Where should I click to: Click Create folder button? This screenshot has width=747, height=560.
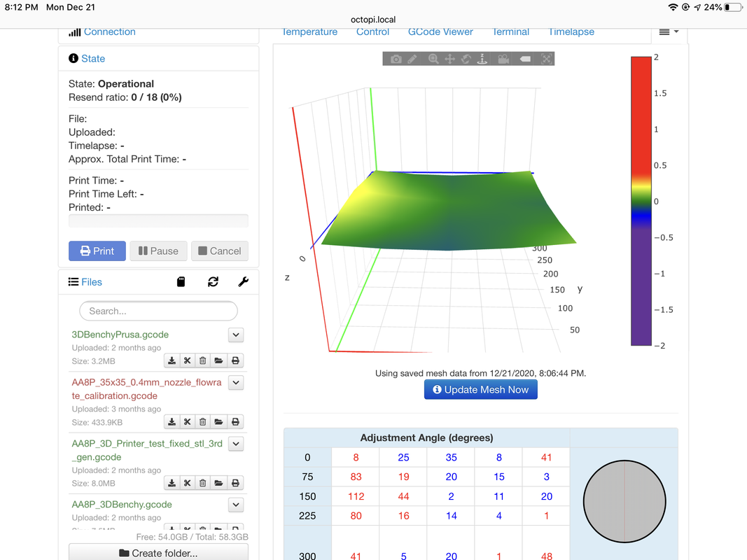(x=158, y=552)
